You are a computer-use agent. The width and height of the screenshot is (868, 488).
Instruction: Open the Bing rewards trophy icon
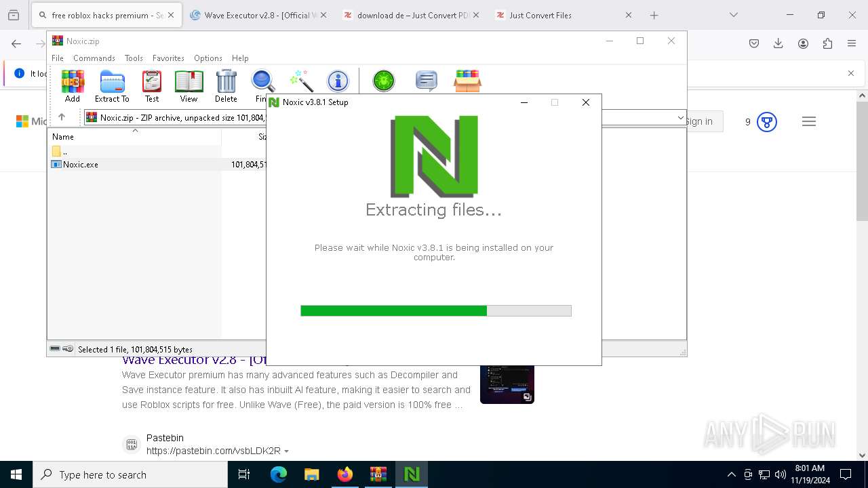767,122
